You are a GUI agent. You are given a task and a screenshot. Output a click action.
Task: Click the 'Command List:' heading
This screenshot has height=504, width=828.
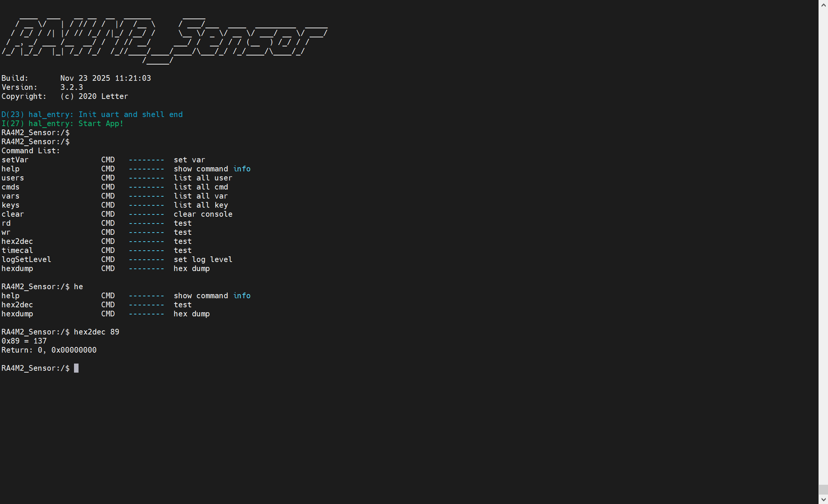[x=31, y=151]
